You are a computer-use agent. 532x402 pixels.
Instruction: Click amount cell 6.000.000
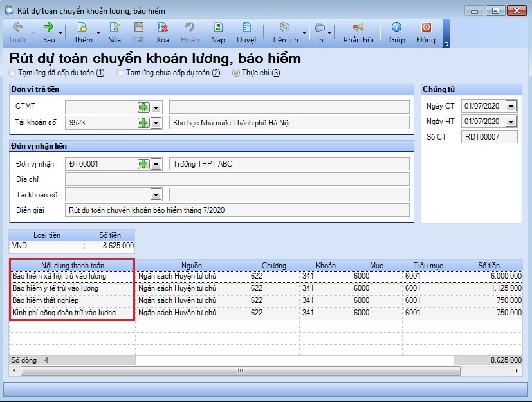(488, 276)
